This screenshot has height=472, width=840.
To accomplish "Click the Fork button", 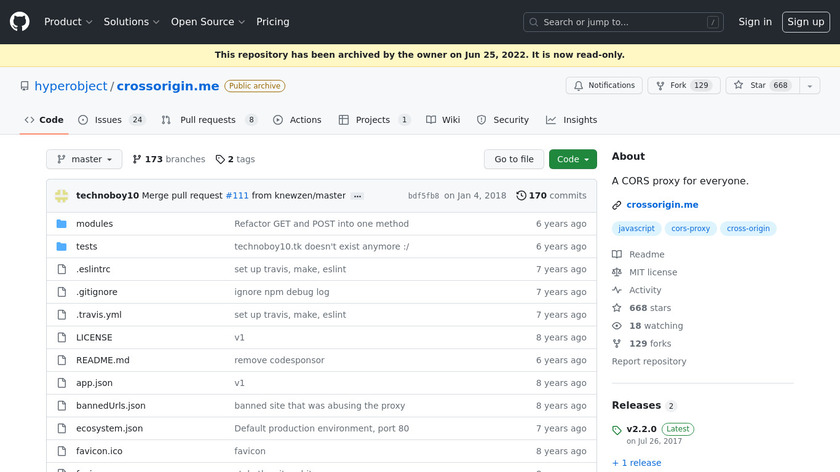I will 684,86.
